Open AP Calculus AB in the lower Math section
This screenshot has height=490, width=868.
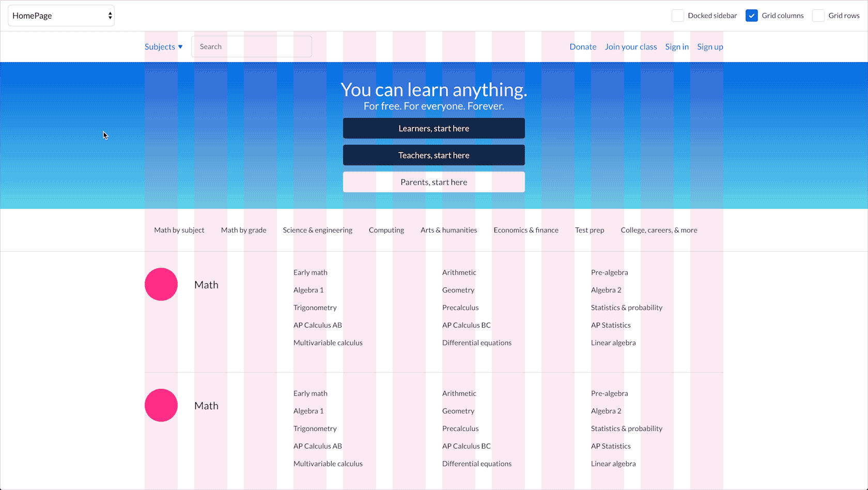click(318, 446)
